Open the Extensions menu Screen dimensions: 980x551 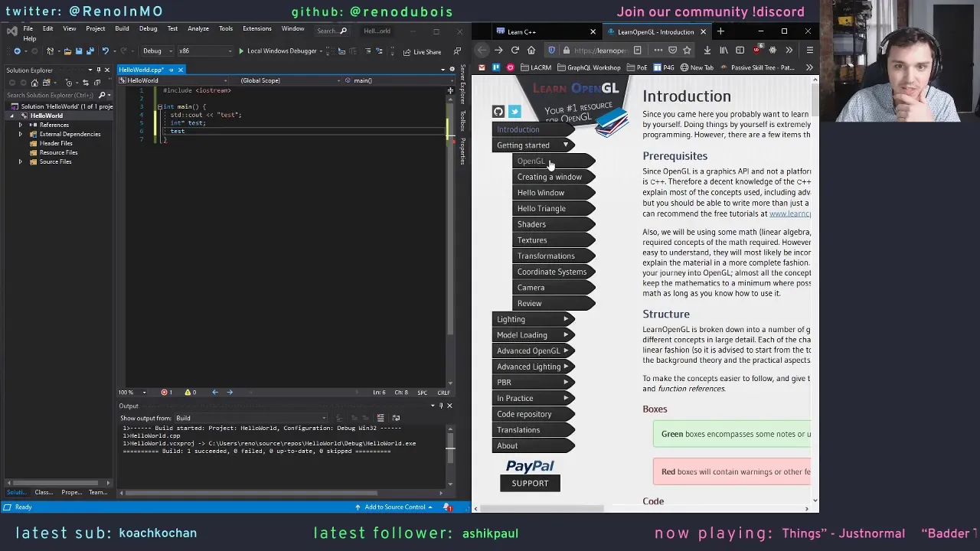click(x=256, y=29)
